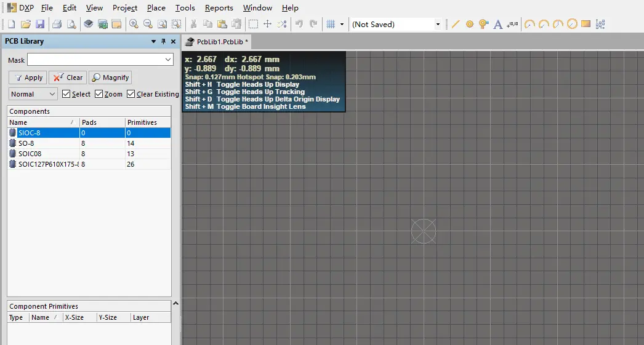Select the Place Fill rectangle tool
Image resolution: width=644 pixels, height=345 pixels.
point(586,25)
